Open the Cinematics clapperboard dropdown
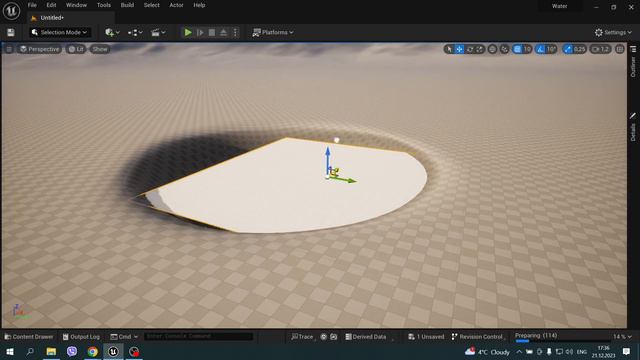Viewport: 640px width, 360px height. pyautogui.click(x=158, y=32)
